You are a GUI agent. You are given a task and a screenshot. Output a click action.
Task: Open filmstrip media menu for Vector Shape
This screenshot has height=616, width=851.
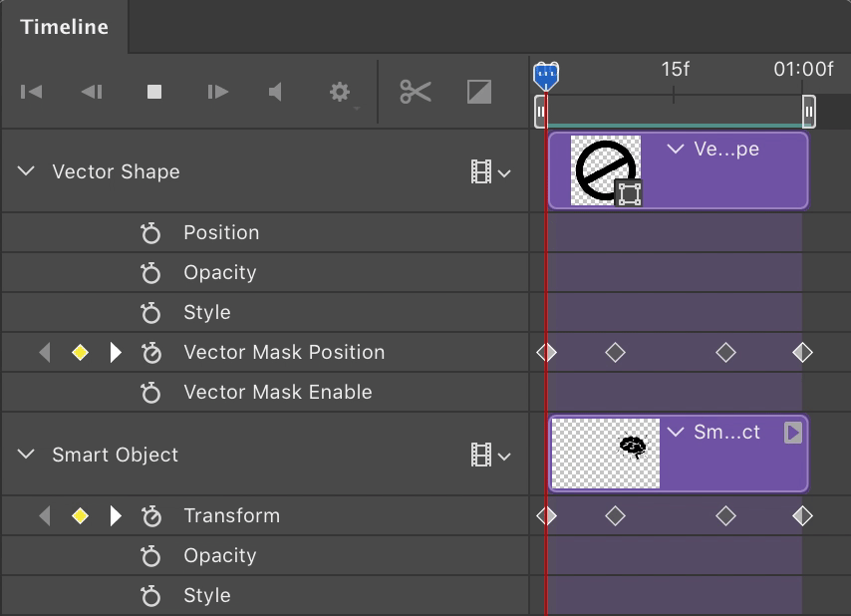pos(490,172)
